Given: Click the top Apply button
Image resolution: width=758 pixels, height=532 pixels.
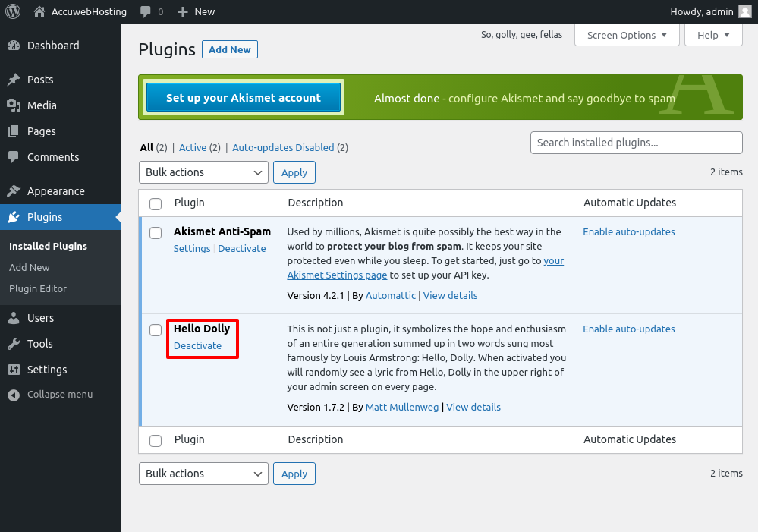Looking at the screenshot, I should click(x=294, y=172).
